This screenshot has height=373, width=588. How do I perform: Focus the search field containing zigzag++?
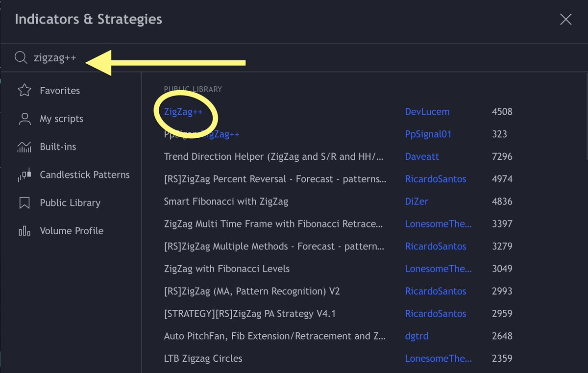click(294, 58)
